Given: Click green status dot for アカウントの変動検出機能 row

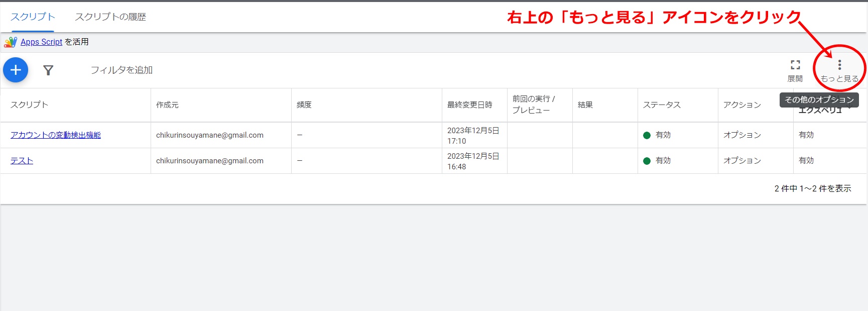Looking at the screenshot, I should coord(647,135).
